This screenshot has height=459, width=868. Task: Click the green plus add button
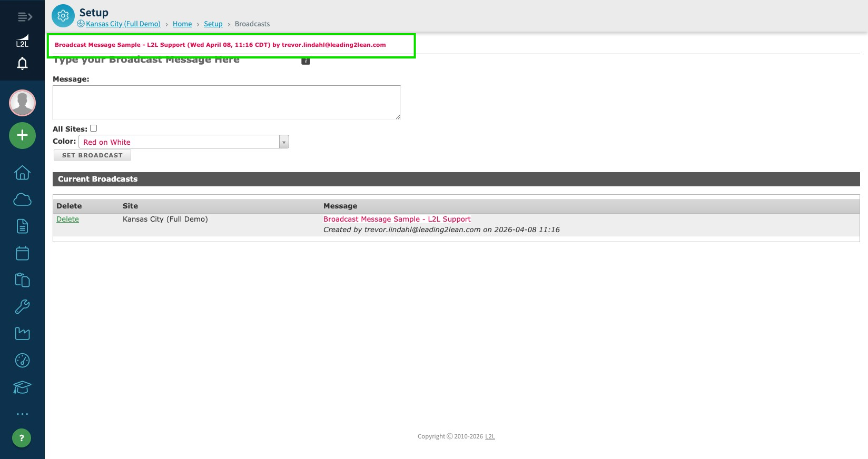click(x=22, y=135)
